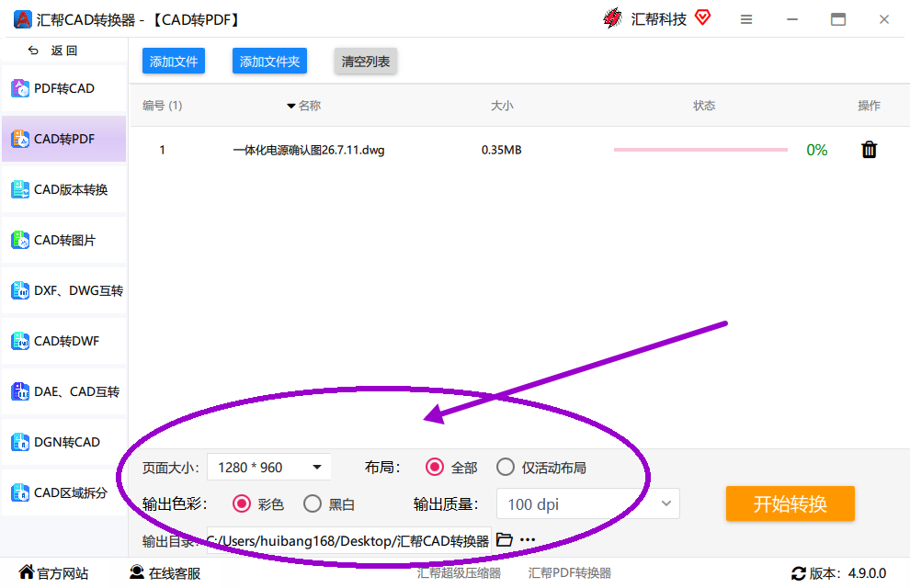Image resolution: width=910 pixels, height=588 pixels.
Task: Click the red VIP diamond icon
Action: (702, 18)
